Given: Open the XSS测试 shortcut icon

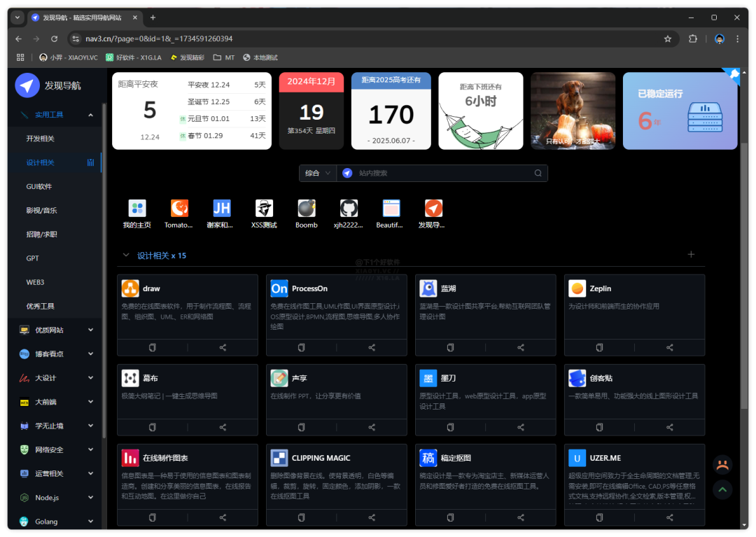Looking at the screenshot, I should click(264, 208).
